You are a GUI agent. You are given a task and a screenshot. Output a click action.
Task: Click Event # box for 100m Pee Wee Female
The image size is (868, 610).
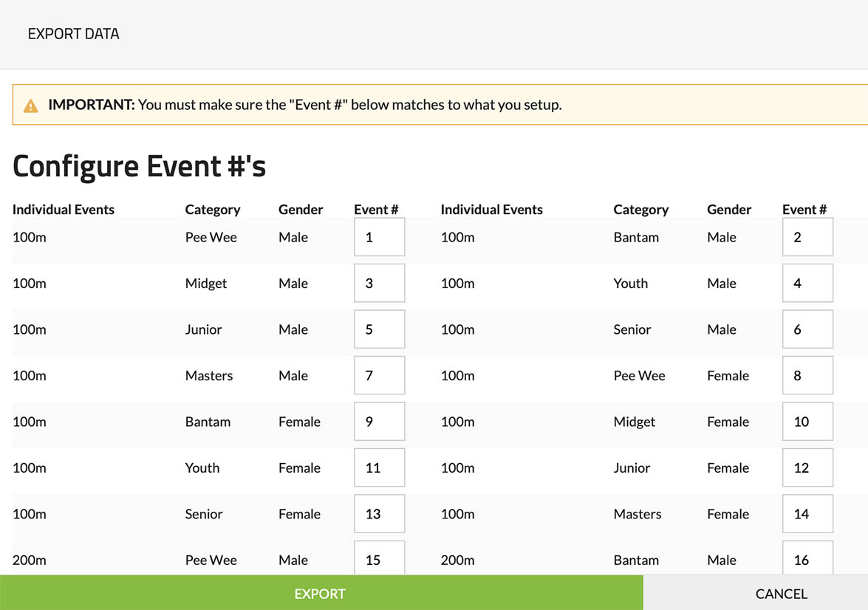807,375
